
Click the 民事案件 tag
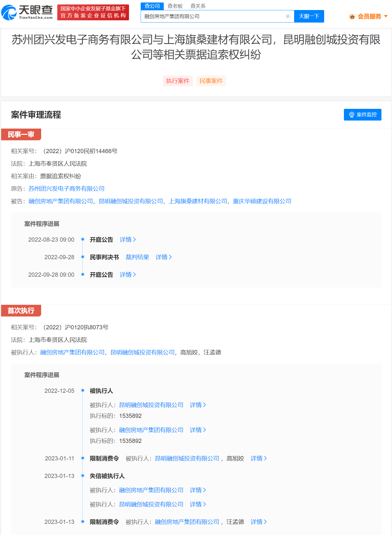(211, 81)
